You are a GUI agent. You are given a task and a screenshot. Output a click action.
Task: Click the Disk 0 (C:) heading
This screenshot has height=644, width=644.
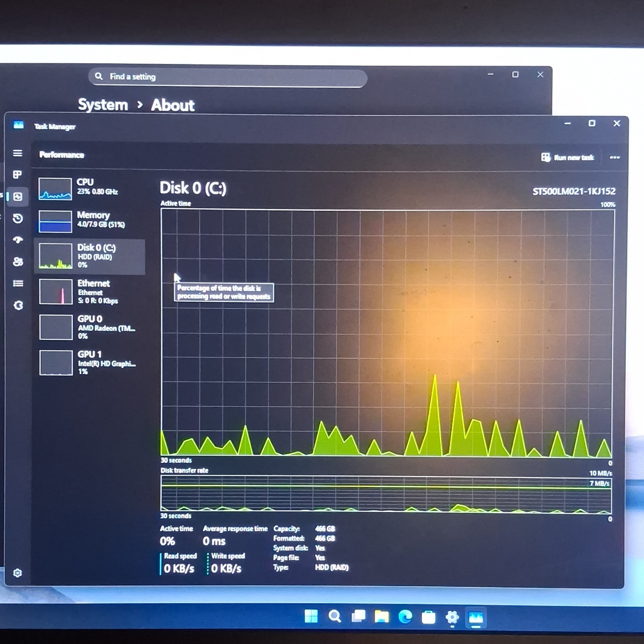(x=193, y=188)
